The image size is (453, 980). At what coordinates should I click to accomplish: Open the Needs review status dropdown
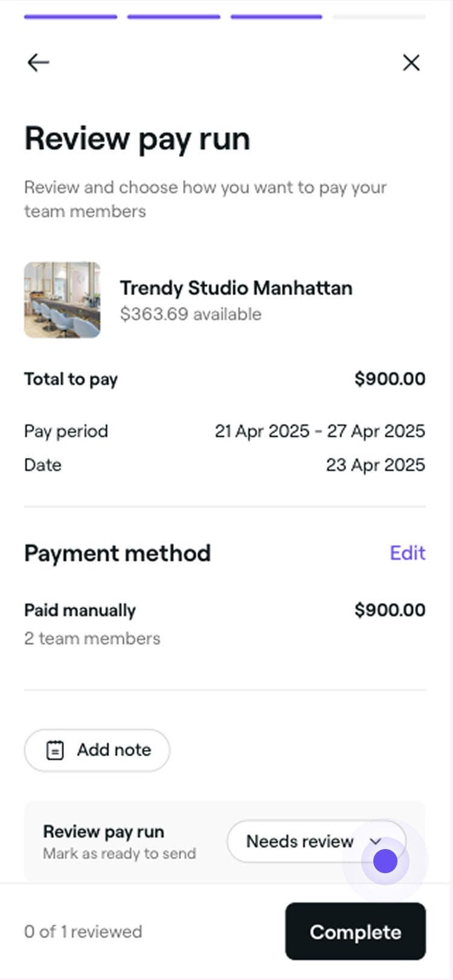tap(300, 841)
